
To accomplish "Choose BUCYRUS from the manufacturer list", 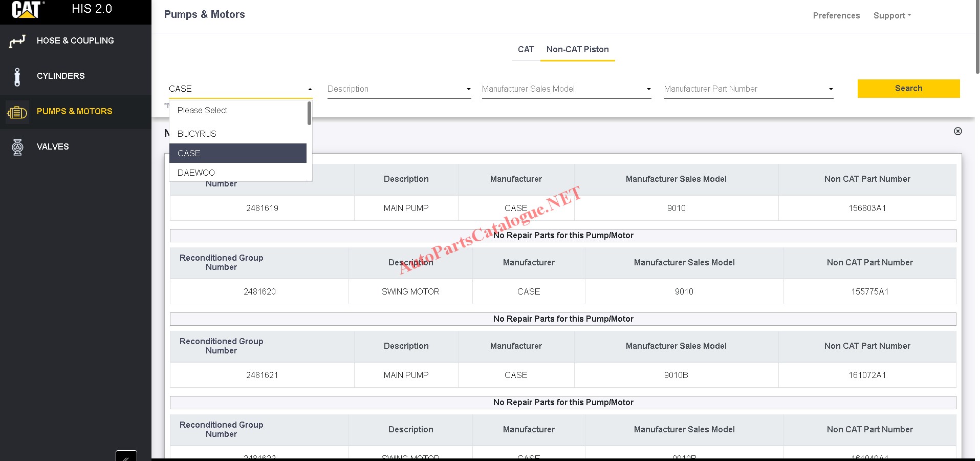I will tap(197, 134).
